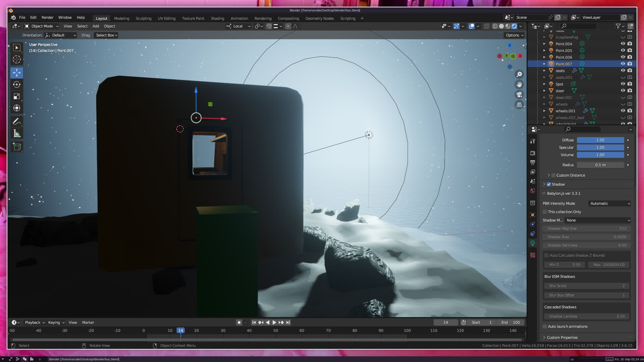Hide Point.005 with its eye icon
Screen dimensions: 644x362
[x=623, y=51]
